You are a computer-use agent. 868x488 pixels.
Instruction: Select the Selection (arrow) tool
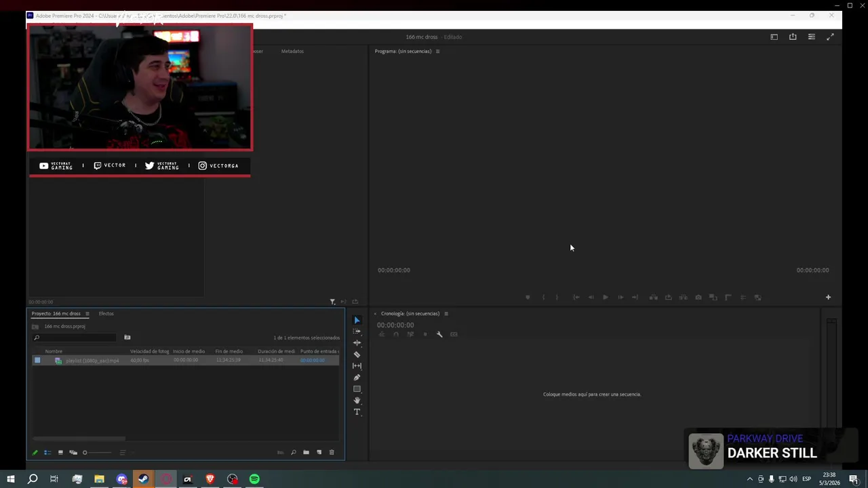click(x=357, y=320)
